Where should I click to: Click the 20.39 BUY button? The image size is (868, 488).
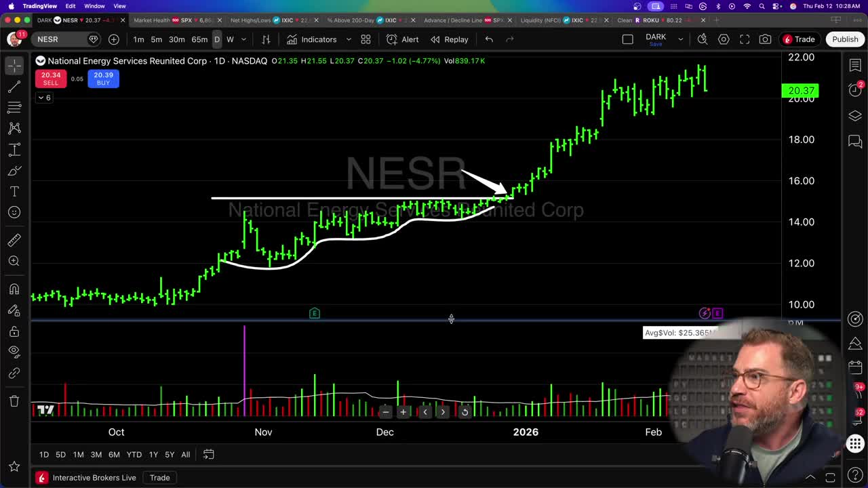tap(103, 79)
